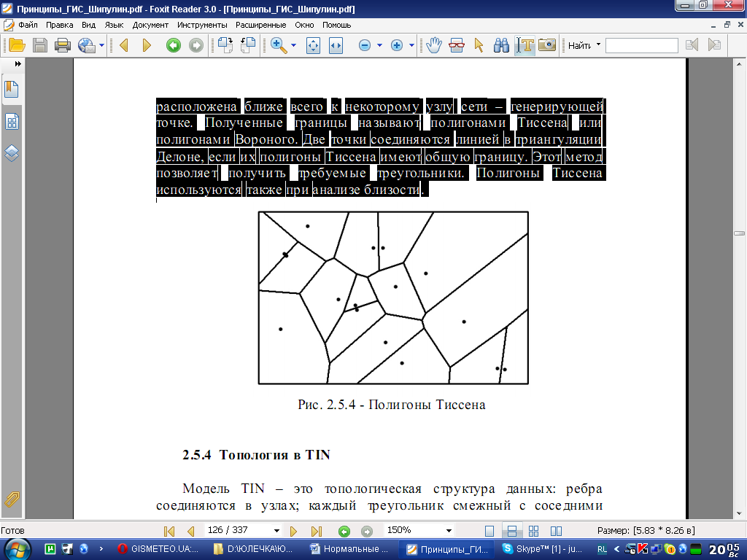Click the typewriter tool icon
Image resolution: width=747 pixels, height=560 pixels.
(457, 45)
